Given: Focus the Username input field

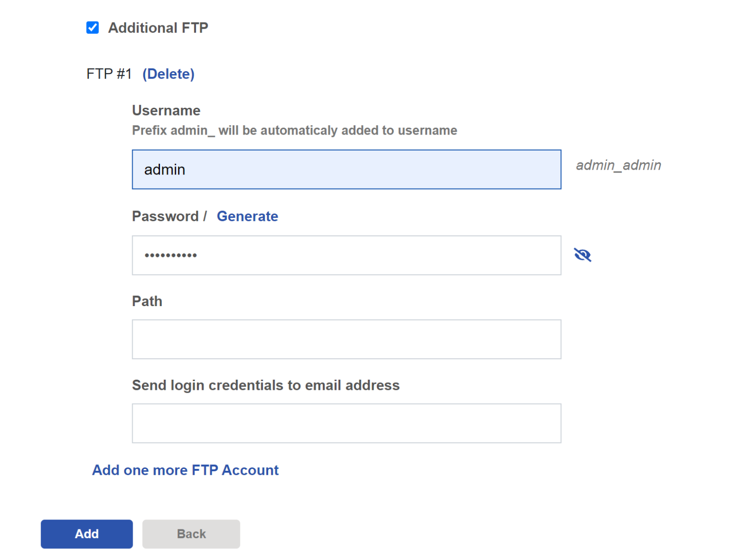Looking at the screenshot, I should click(x=346, y=170).
